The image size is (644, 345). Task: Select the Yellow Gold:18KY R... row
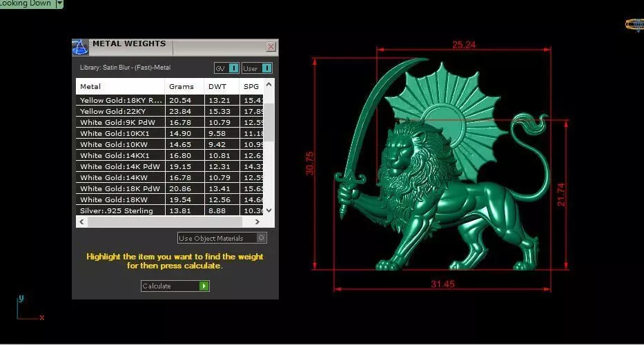[x=170, y=100]
